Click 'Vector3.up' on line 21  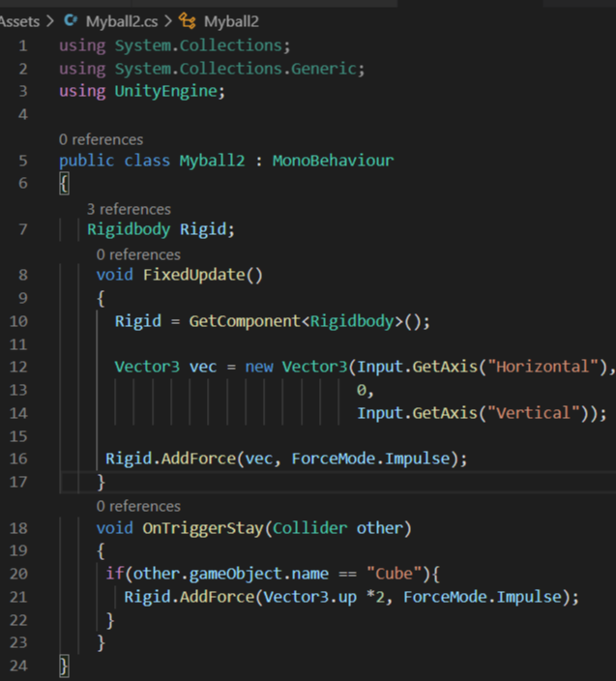310,597
